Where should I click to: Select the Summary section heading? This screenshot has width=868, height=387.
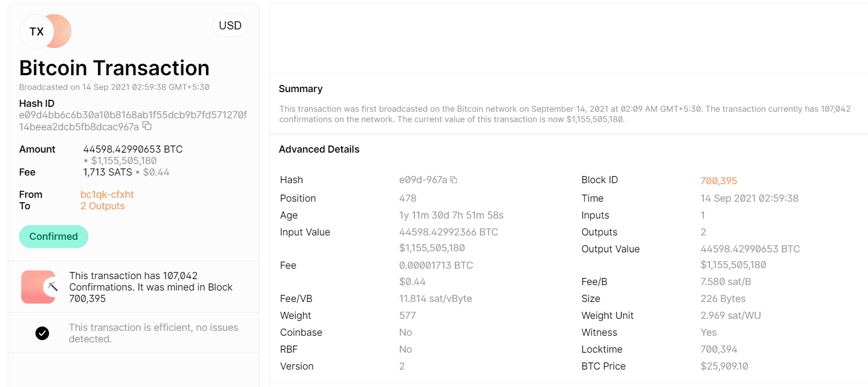point(300,88)
